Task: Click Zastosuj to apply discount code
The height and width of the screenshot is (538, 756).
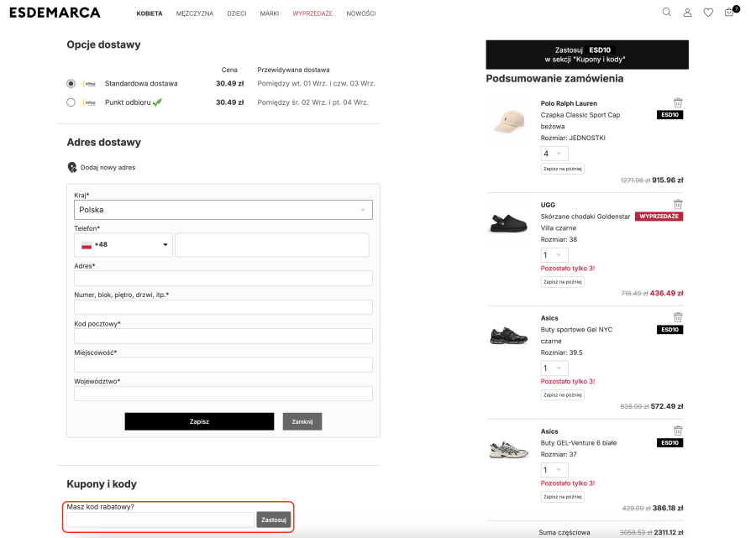Action: pos(273,520)
